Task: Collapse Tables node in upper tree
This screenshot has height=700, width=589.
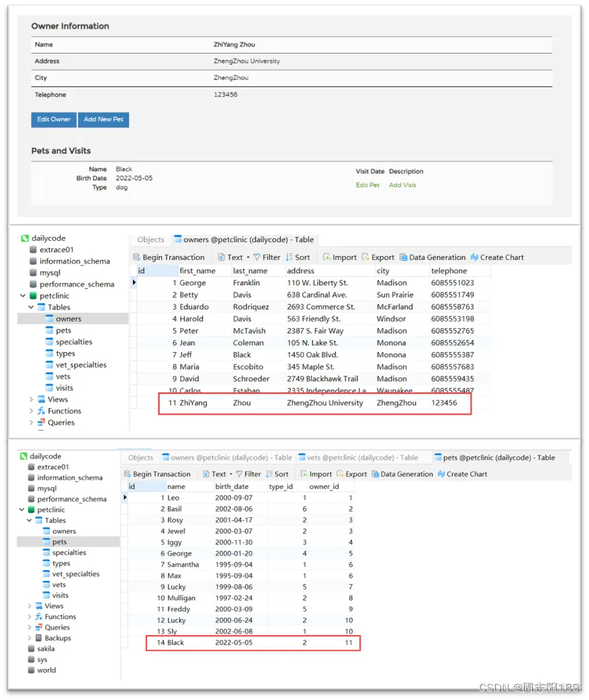Action: pos(31,307)
